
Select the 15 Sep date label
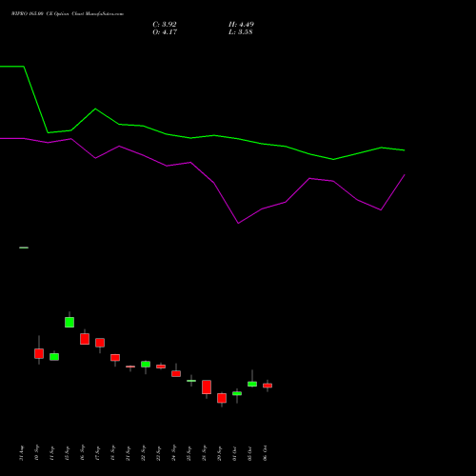[x=67, y=453]
